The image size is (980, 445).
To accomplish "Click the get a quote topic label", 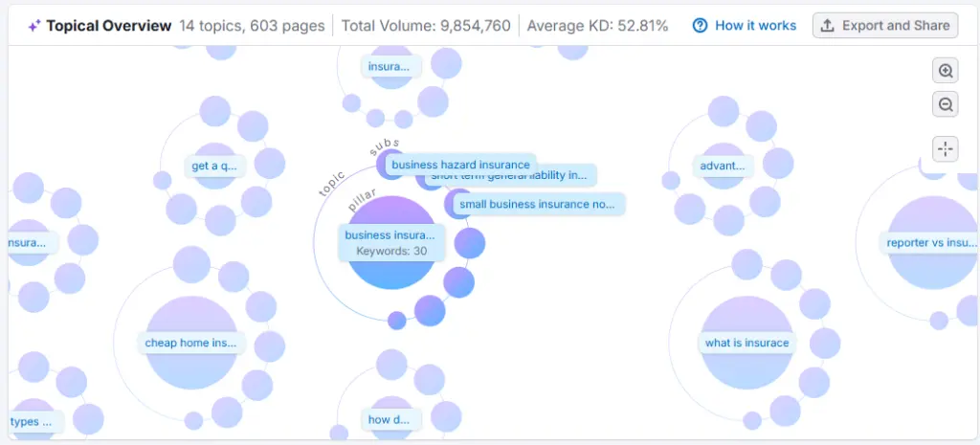I will pos(214,166).
